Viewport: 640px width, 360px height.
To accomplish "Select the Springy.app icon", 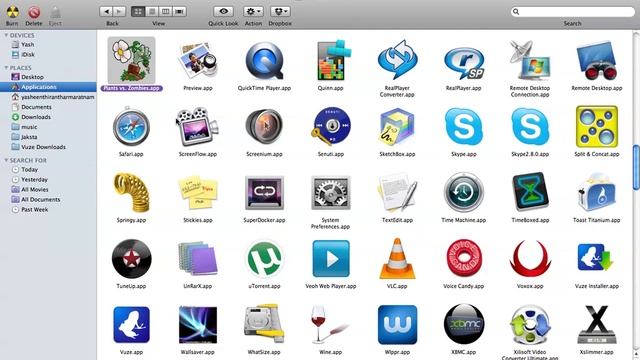I will point(131,192).
